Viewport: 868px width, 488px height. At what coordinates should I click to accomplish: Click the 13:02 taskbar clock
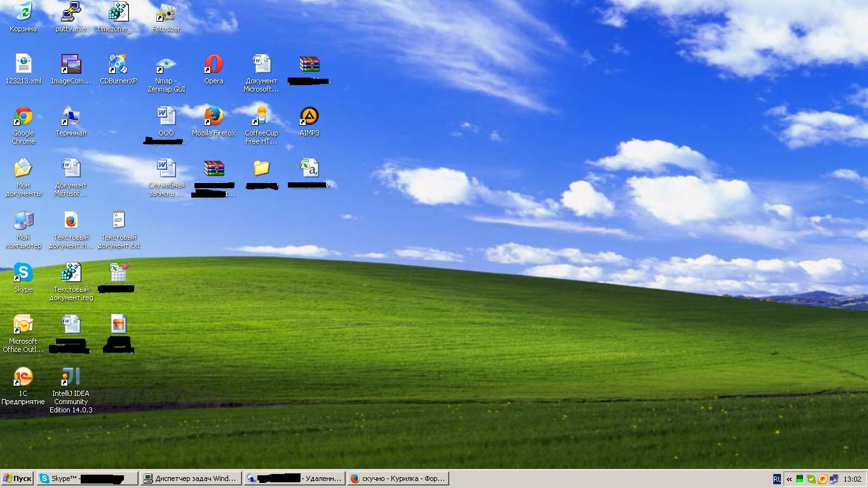point(852,479)
